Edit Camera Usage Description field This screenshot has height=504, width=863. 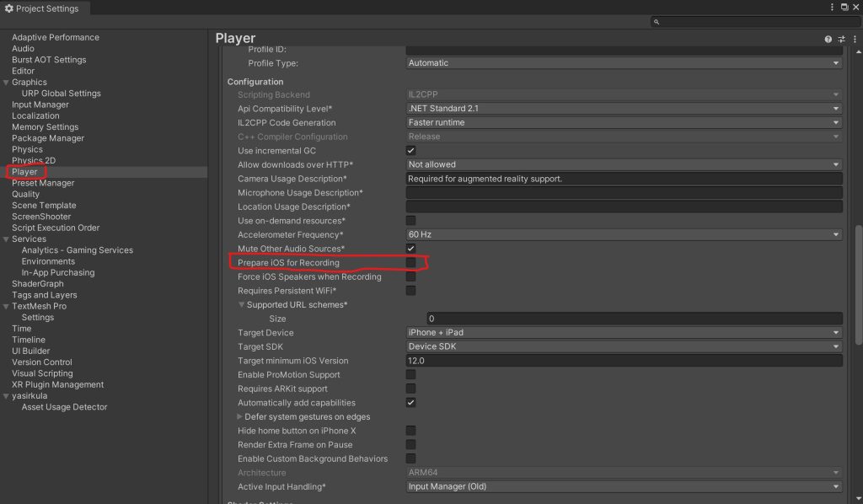624,179
